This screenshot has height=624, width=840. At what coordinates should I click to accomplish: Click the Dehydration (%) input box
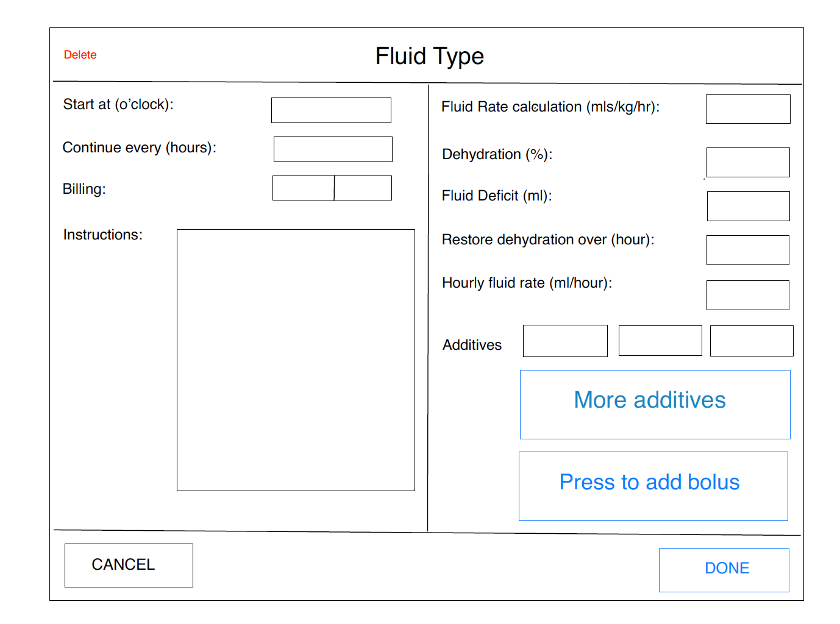click(748, 162)
